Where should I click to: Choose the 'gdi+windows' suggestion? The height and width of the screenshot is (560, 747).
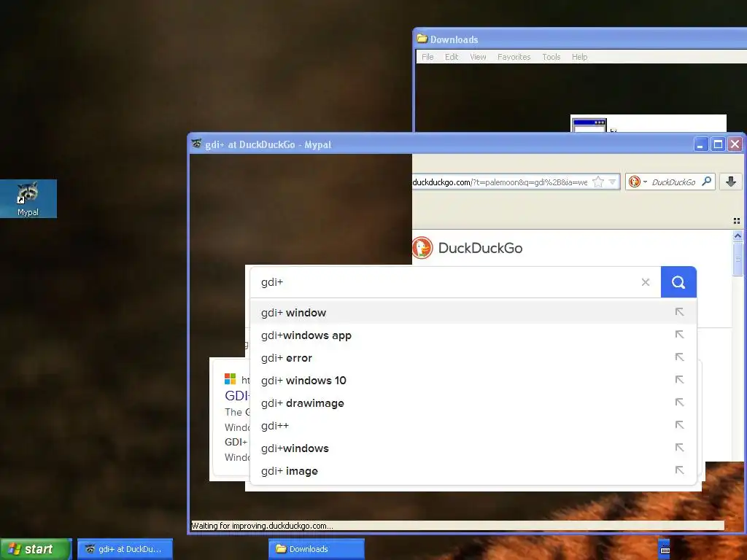tap(473, 448)
